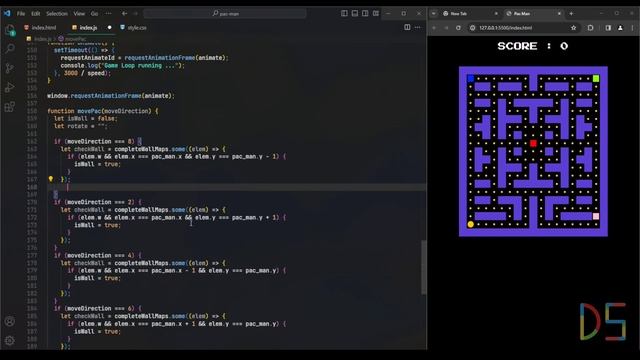Click the editor vertical scrollbar thumb
Screen dimensions: 640x360
click(x=424, y=267)
